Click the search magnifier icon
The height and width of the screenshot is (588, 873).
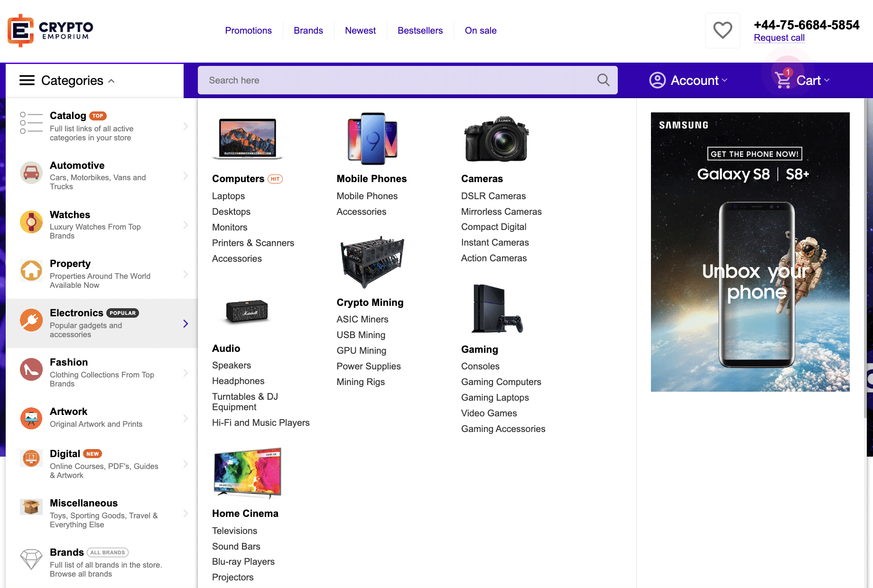coord(603,80)
